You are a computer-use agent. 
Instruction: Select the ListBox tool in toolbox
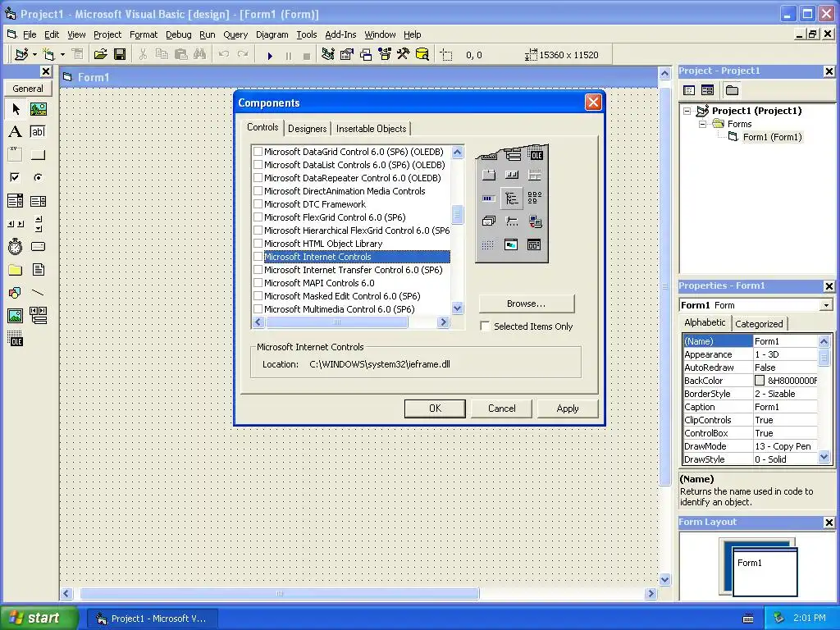(38, 201)
